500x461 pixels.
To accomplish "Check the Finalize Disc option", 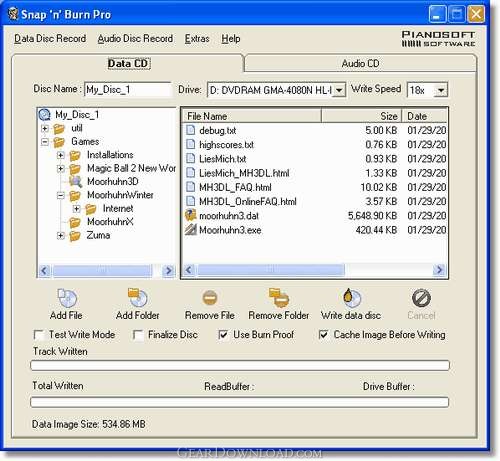I will (x=138, y=335).
